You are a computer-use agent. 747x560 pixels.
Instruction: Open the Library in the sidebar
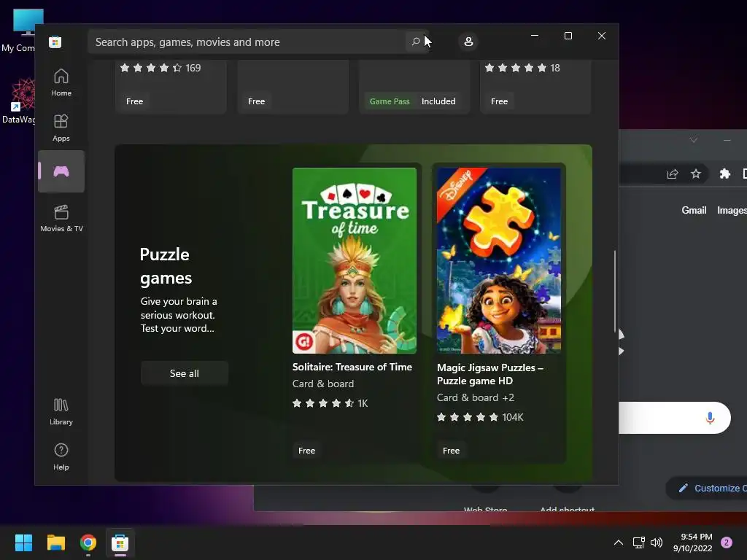(61, 411)
